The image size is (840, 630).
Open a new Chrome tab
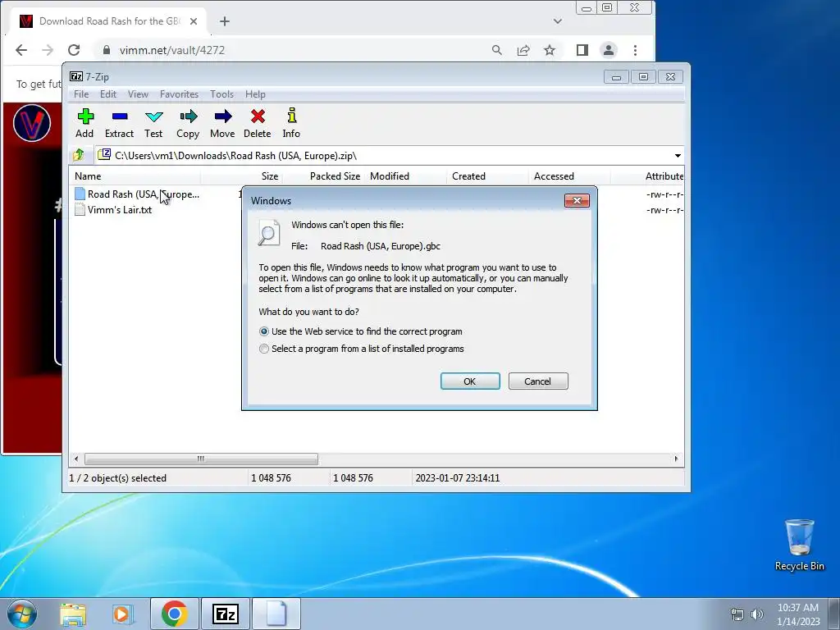pos(225,21)
